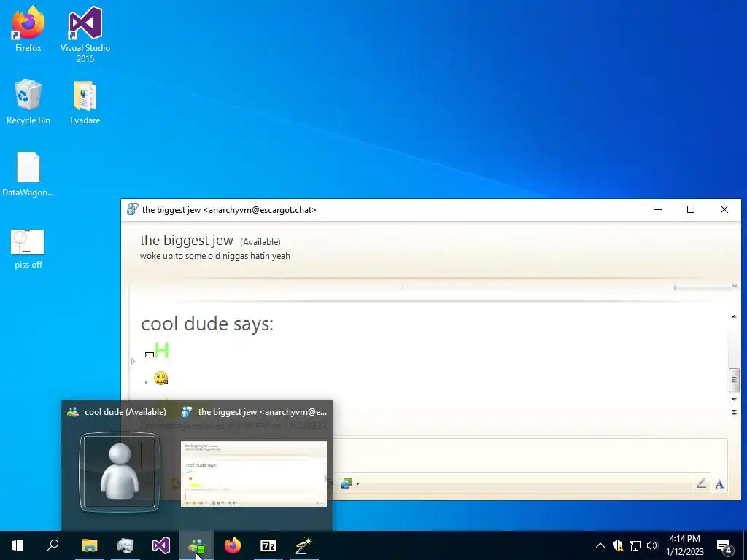Show hidden system tray icons
747x560 pixels.
pyautogui.click(x=600, y=545)
